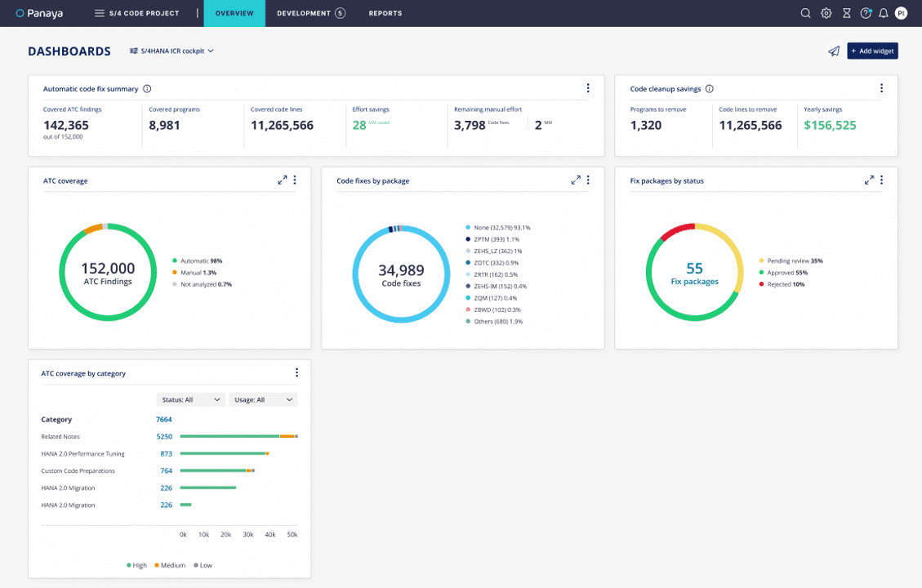Open Automatic code fix summary options menu
This screenshot has height=588, width=922.
pos(587,88)
